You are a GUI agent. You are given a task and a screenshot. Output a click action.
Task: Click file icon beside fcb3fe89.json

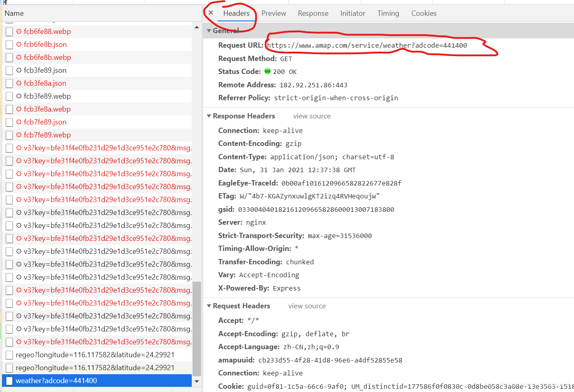coord(9,70)
